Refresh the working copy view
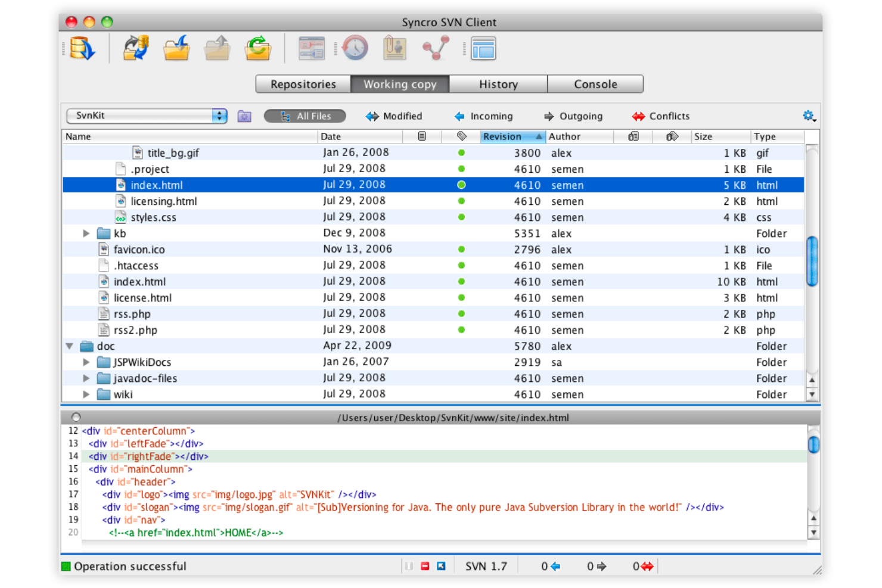The width and height of the screenshot is (882, 588). pyautogui.click(x=257, y=48)
